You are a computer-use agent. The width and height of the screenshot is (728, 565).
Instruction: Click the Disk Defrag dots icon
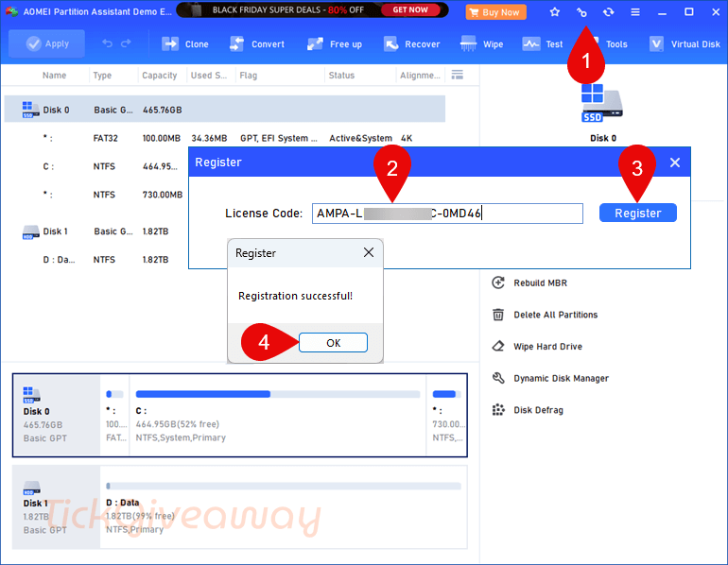(498, 410)
